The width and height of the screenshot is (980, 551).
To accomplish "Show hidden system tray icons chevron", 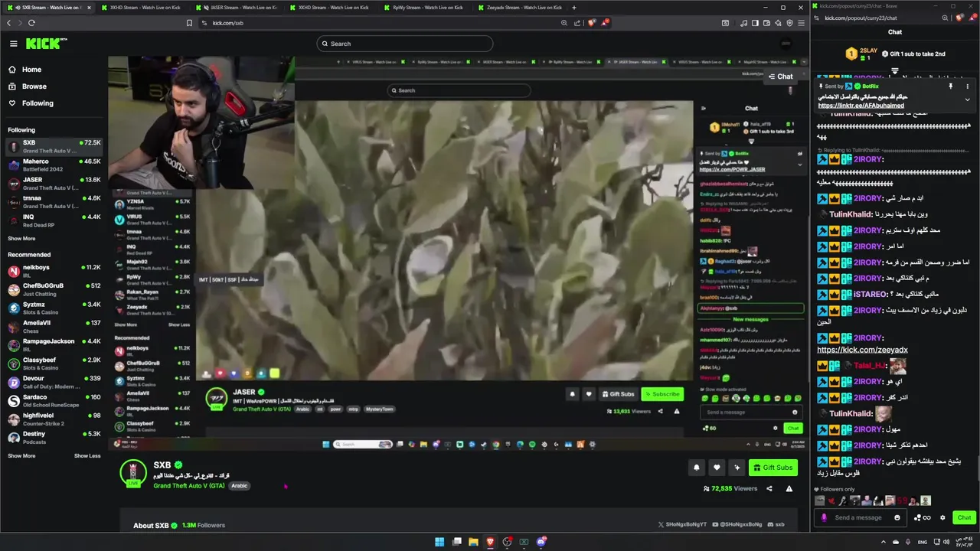I will pos(883,542).
